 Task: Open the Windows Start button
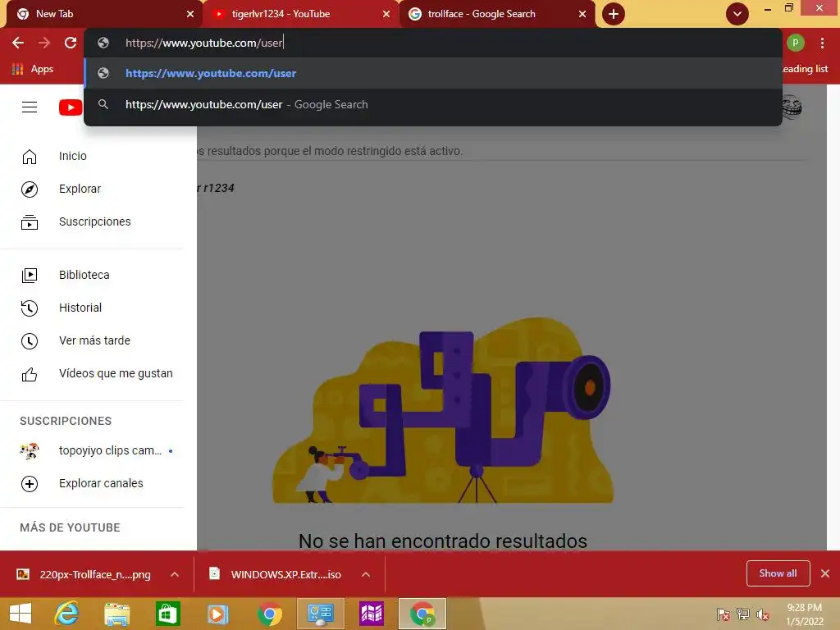(x=21, y=614)
